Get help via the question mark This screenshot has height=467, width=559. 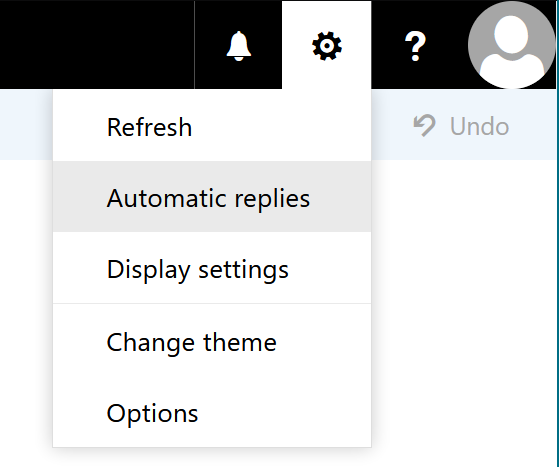tap(415, 46)
